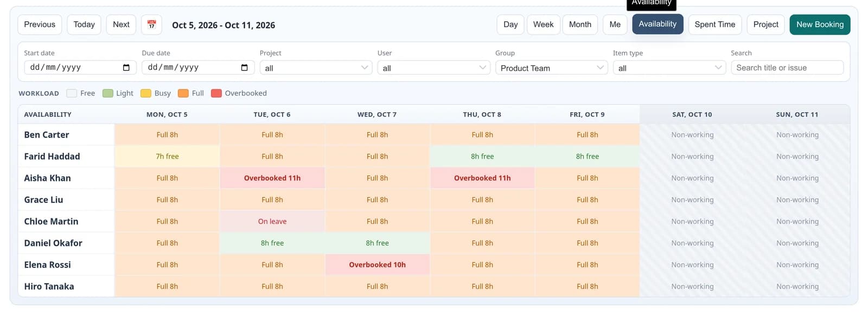Viewport: 868px width, 316px height.
Task: Open the Project filter dropdown
Action: [316, 68]
